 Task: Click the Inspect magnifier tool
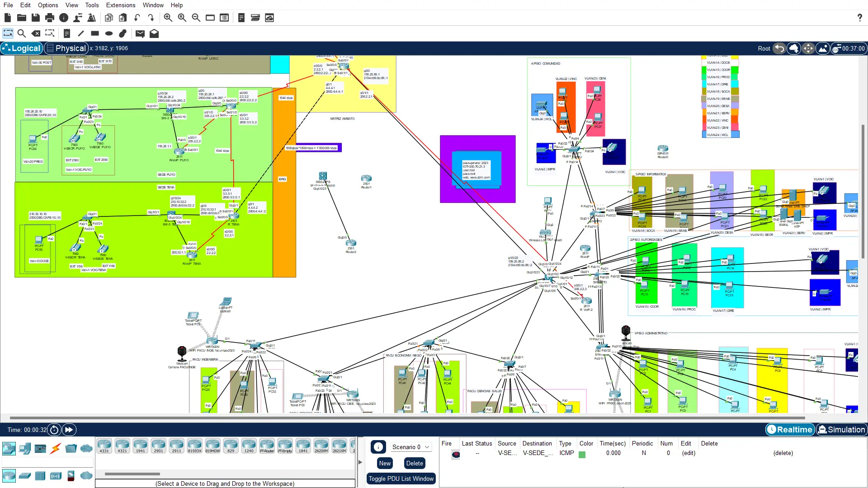click(21, 33)
